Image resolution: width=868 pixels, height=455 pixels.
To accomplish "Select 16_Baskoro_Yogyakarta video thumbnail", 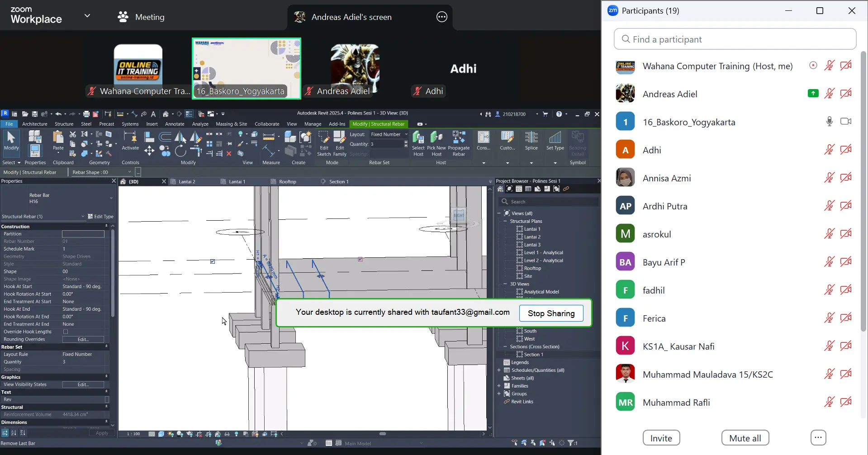I will (247, 68).
